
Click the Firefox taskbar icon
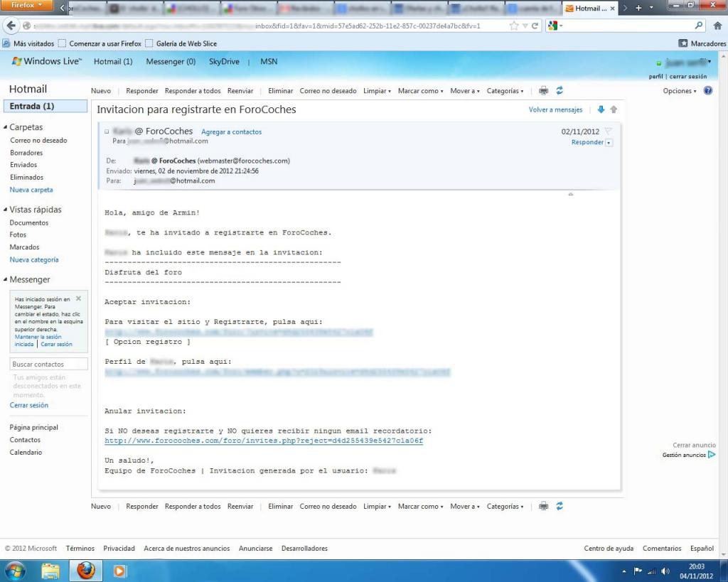(x=86, y=571)
